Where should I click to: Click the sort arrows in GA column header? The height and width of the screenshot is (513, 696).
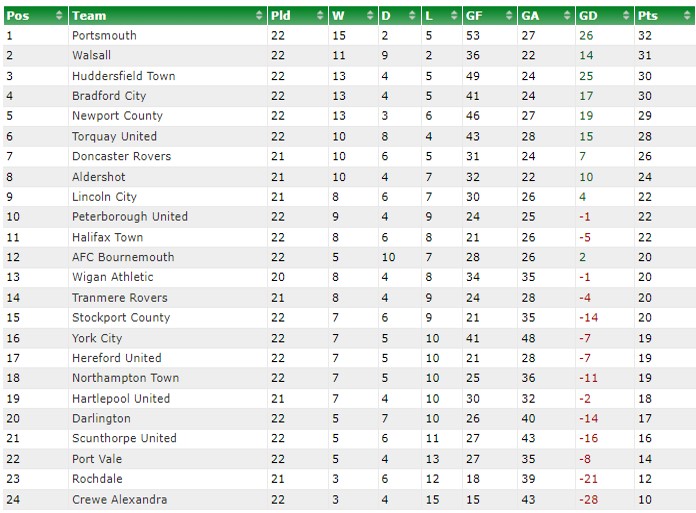coord(567,16)
